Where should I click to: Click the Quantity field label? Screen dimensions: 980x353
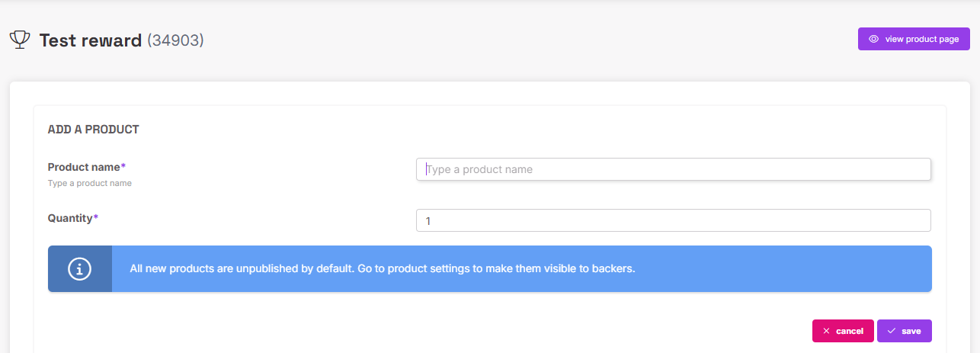pos(70,218)
